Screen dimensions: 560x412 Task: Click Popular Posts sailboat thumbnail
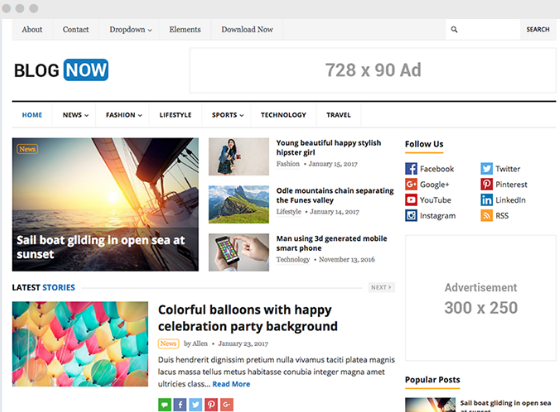430,405
